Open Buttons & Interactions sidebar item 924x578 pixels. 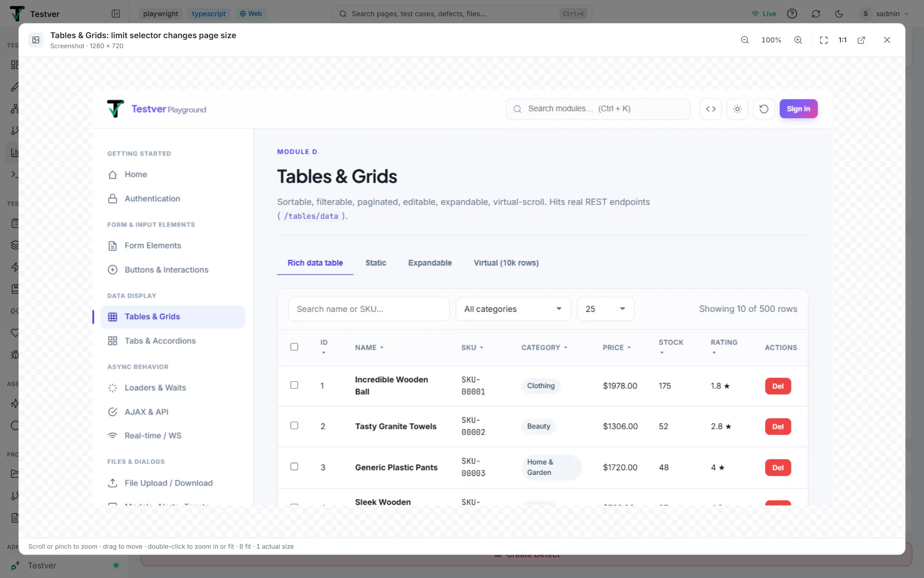click(172, 270)
